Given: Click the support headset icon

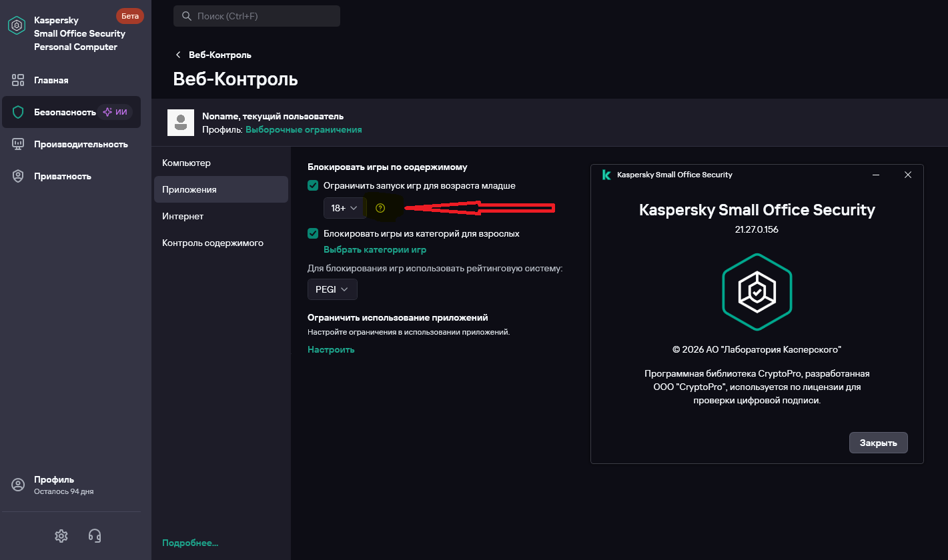Looking at the screenshot, I should pyautogui.click(x=95, y=535).
